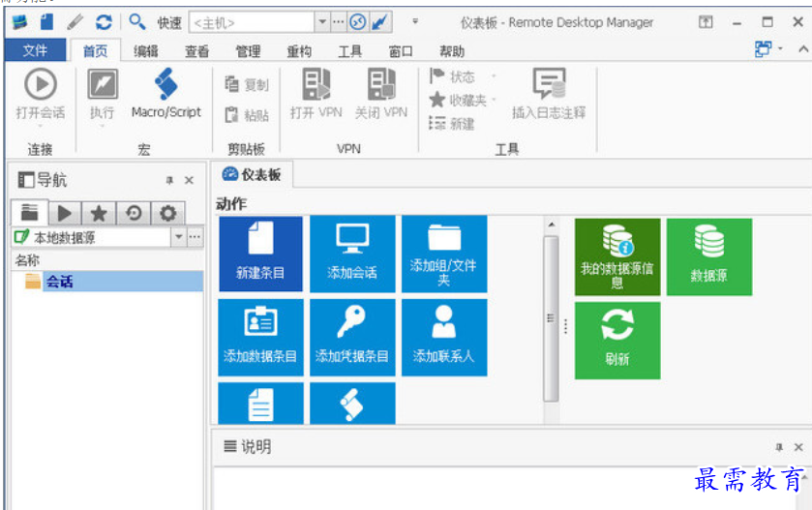Click the 打开 VPN button
Viewport: 812px width, 510px height.
[x=316, y=94]
